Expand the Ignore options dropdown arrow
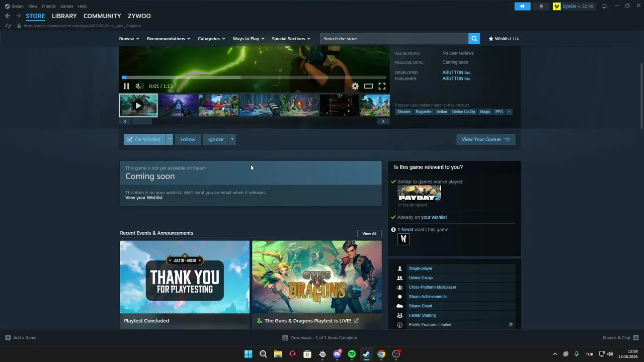Viewport: 644px width, 362px height. (232, 139)
